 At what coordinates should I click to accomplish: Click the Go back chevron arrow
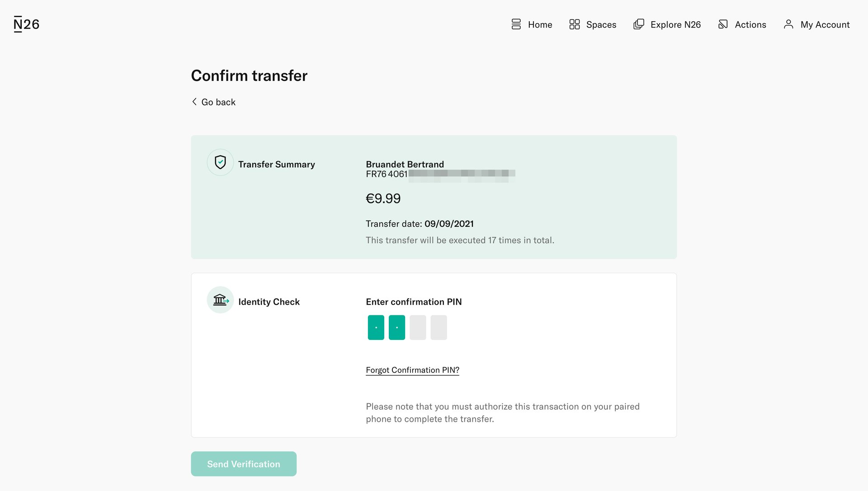(194, 101)
